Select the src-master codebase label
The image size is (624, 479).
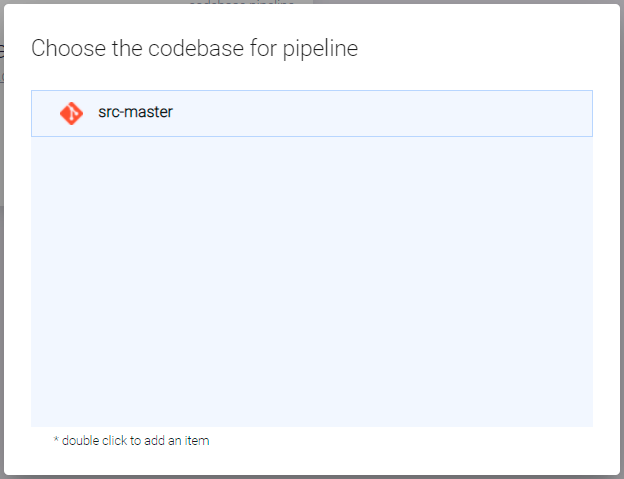click(x=135, y=113)
